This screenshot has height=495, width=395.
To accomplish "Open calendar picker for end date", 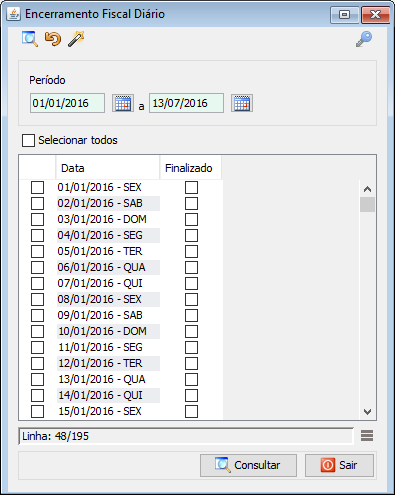I will pyautogui.click(x=242, y=103).
